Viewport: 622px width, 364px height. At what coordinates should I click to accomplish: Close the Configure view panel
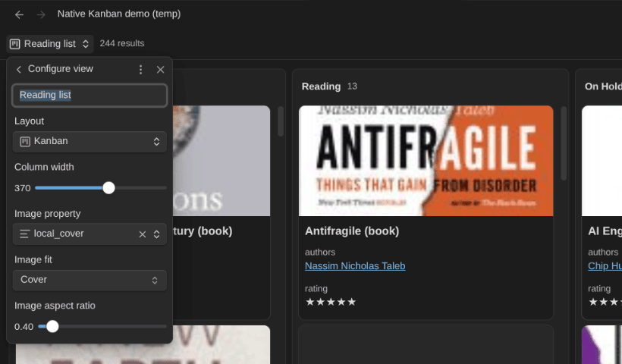tap(160, 70)
